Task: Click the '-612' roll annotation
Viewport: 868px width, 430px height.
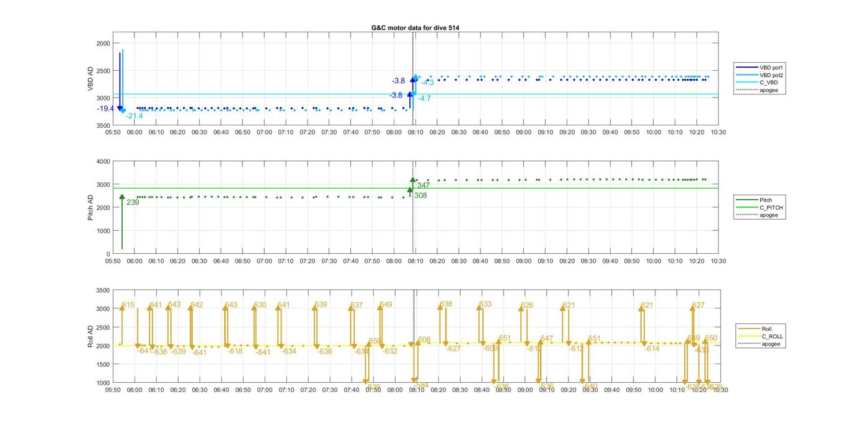Action: click(x=577, y=349)
